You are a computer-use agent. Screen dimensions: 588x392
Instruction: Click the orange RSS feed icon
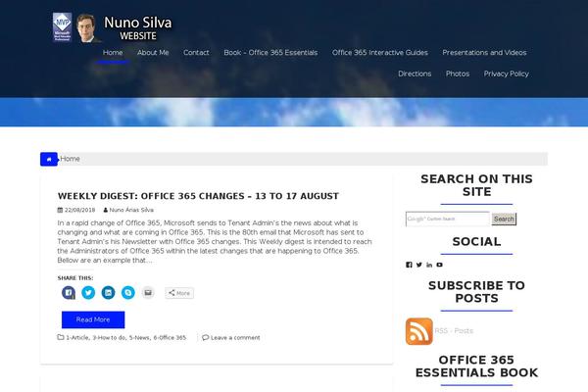(x=419, y=331)
